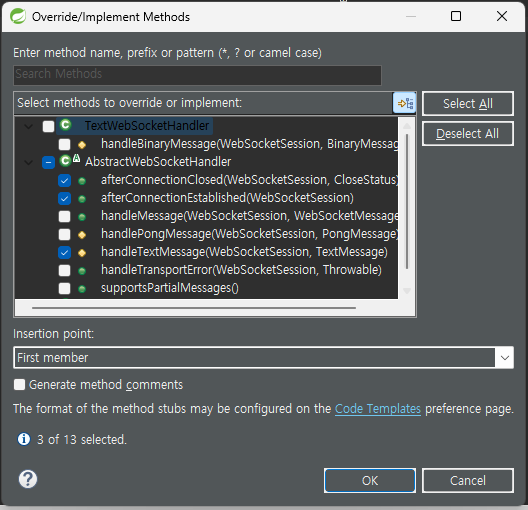Click the Spring leaf icon in title bar
528x510 pixels.
tap(18, 16)
